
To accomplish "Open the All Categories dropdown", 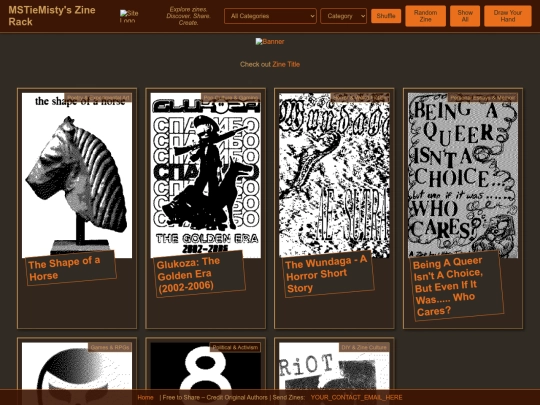I will pyautogui.click(x=270, y=16).
